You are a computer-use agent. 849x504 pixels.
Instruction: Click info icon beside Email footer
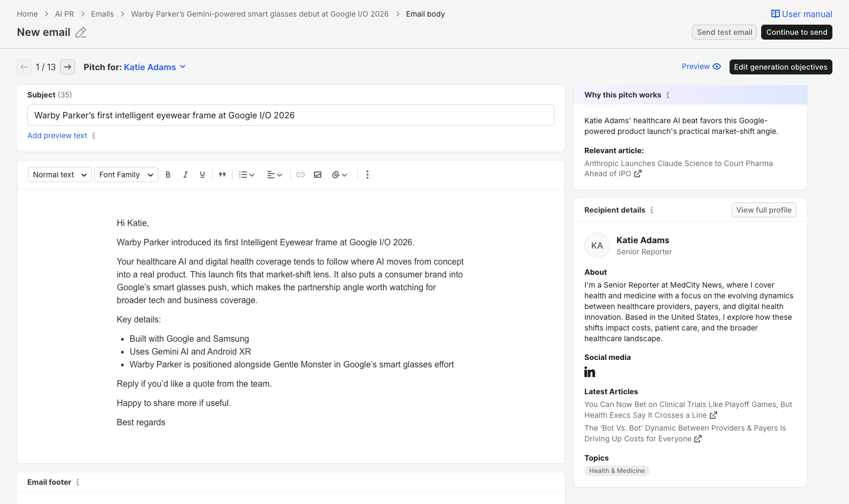[78, 482]
